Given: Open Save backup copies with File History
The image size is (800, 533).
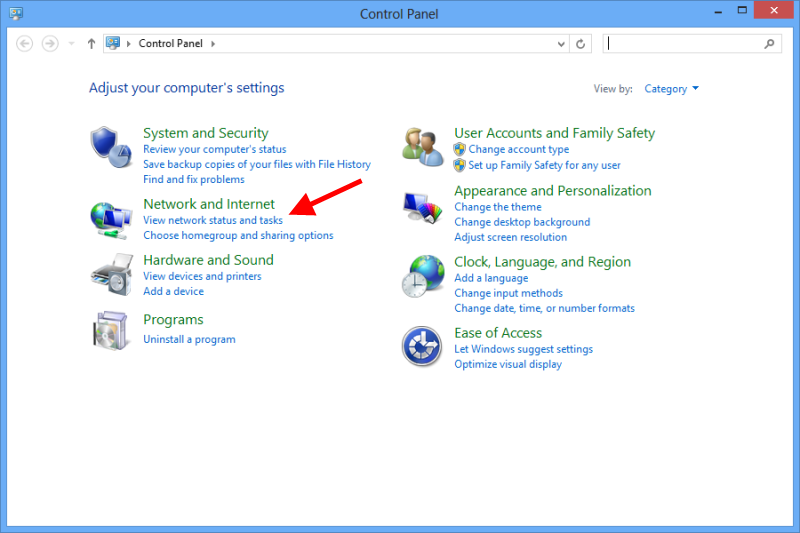Looking at the screenshot, I should point(257,164).
